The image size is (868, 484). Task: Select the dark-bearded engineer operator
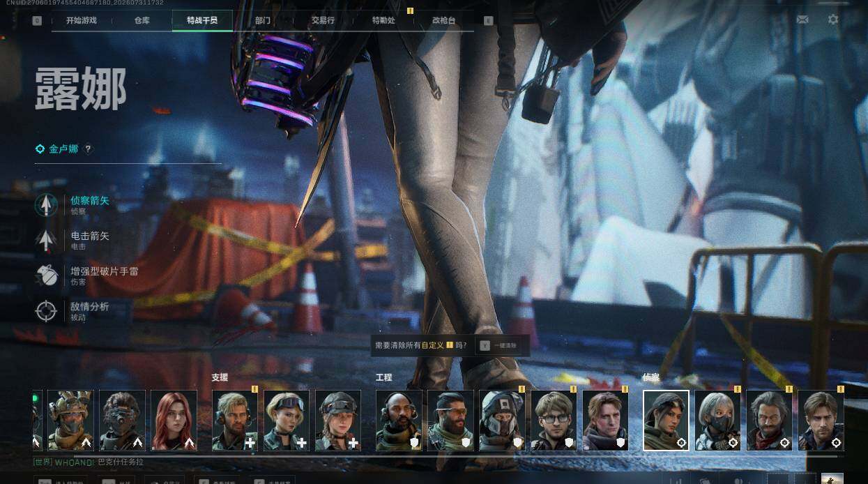click(450, 421)
